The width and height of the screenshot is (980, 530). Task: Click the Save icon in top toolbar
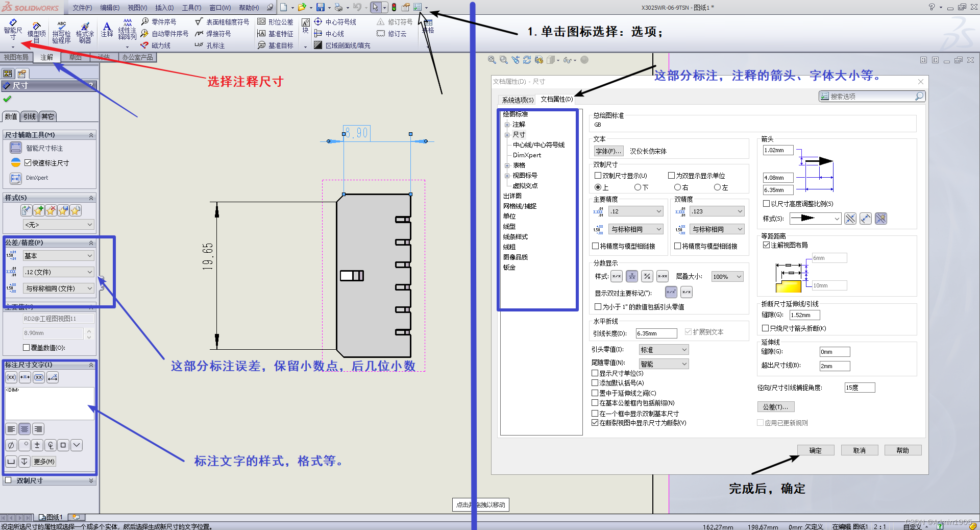(x=321, y=7)
